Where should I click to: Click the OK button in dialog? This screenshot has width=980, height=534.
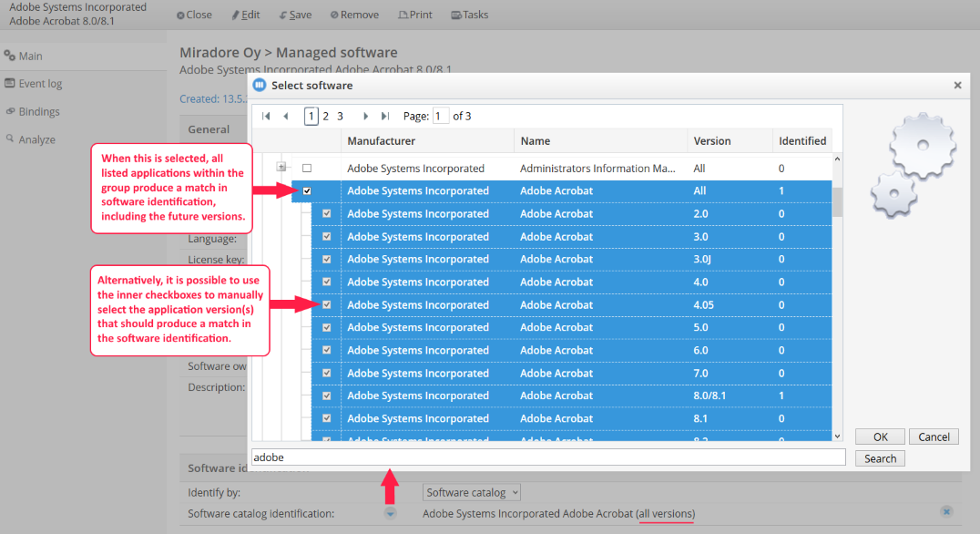[x=880, y=436]
